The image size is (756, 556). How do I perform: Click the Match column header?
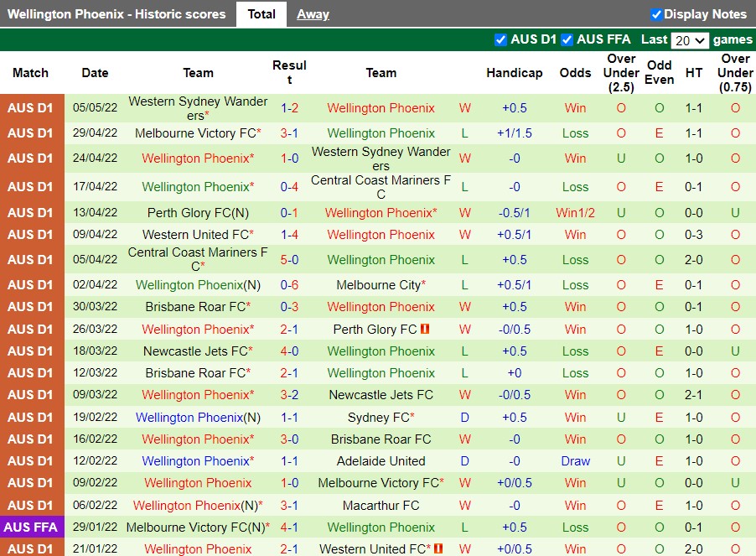(30, 73)
